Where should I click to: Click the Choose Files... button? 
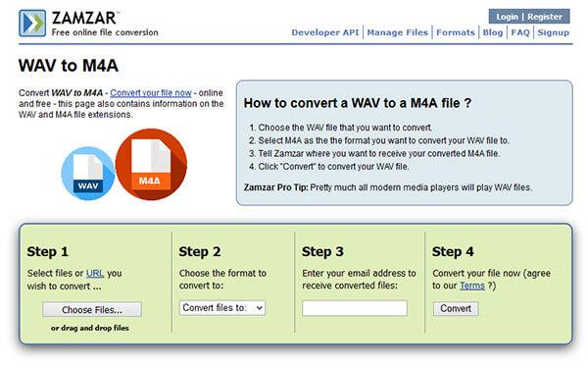tap(92, 310)
